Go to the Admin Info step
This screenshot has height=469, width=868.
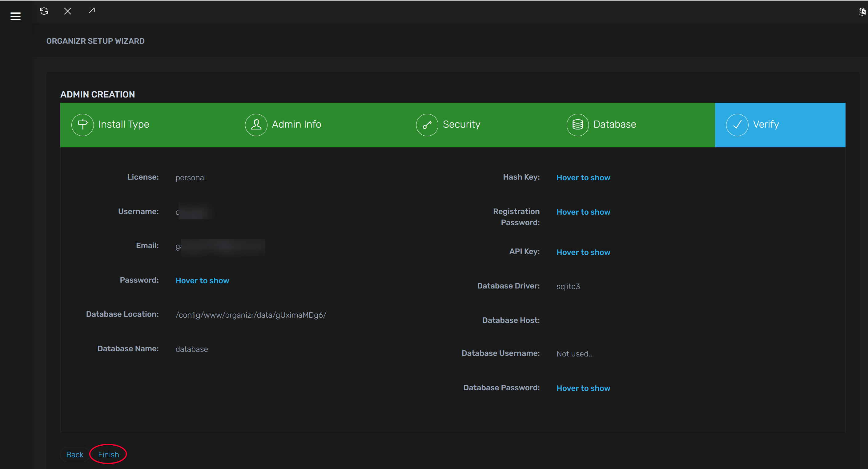tap(319, 125)
